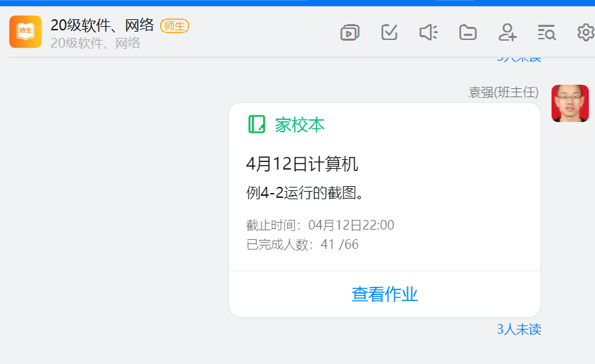
Task: Click the orange 师生 group avatar
Action: [26, 32]
